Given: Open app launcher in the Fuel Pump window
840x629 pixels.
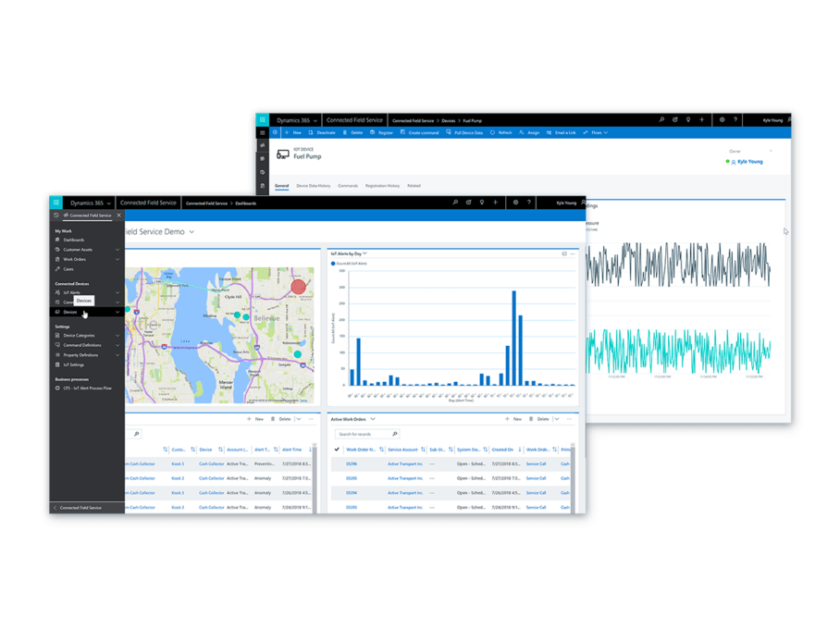Looking at the screenshot, I should tap(263, 120).
